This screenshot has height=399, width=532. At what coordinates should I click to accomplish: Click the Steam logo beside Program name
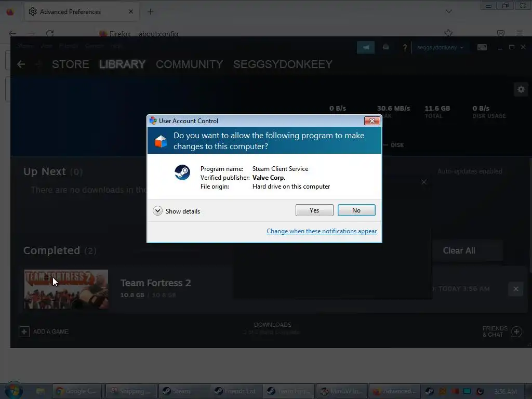tap(182, 172)
